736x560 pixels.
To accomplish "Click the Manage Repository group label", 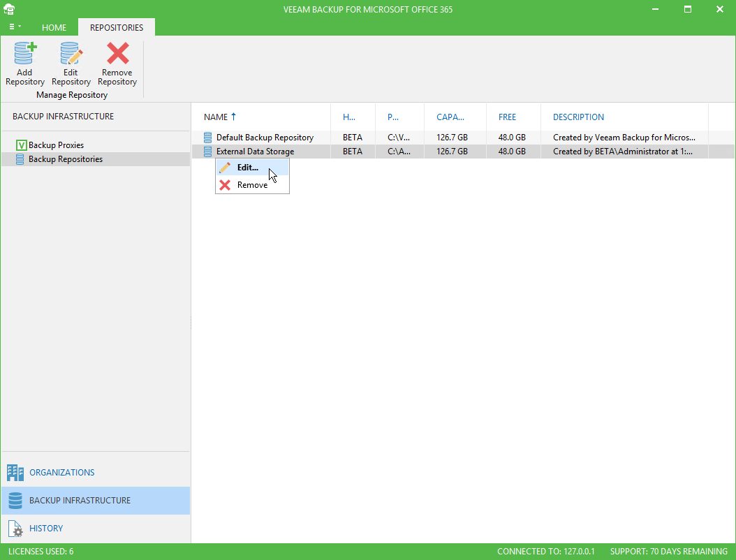I will [x=72, y=95].
